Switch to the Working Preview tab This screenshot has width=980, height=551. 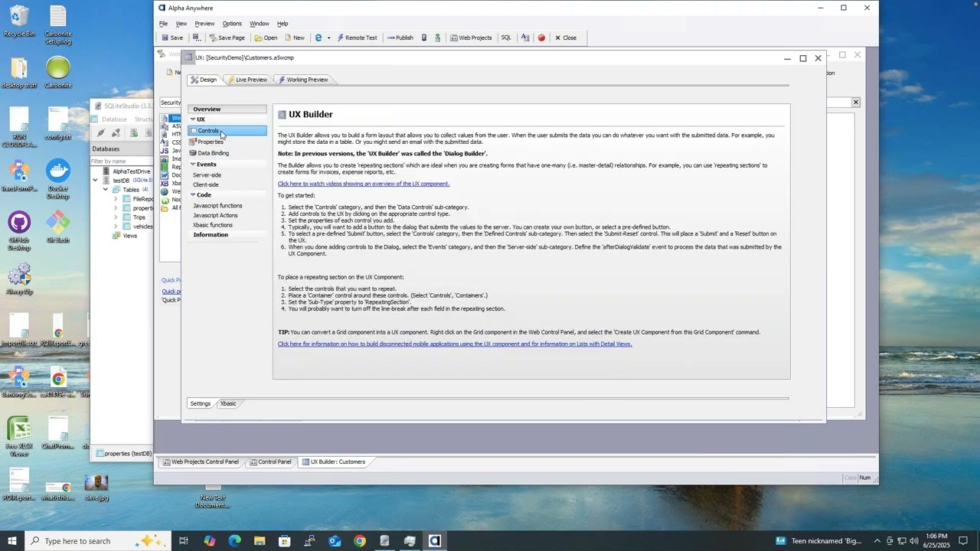pos(303,80)
